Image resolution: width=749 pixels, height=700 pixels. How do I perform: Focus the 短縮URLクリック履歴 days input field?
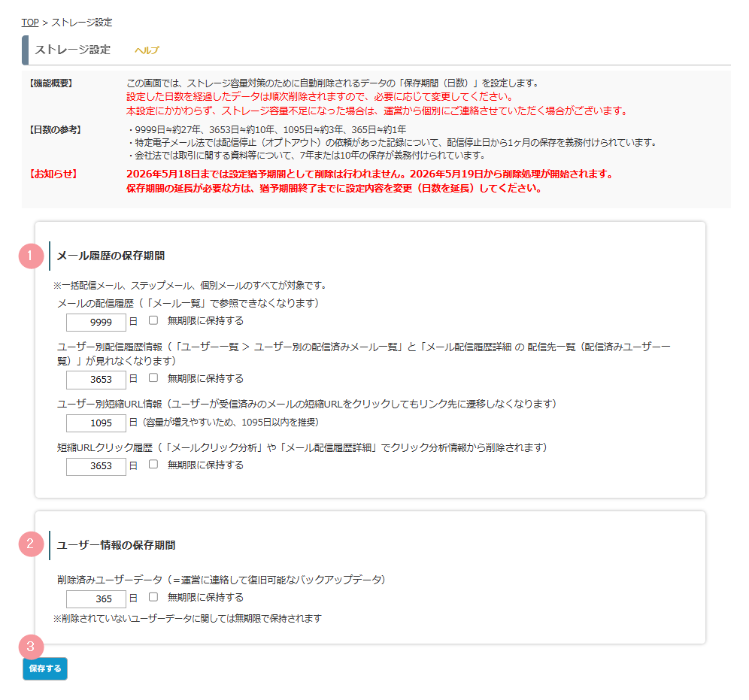click(96, 466)
